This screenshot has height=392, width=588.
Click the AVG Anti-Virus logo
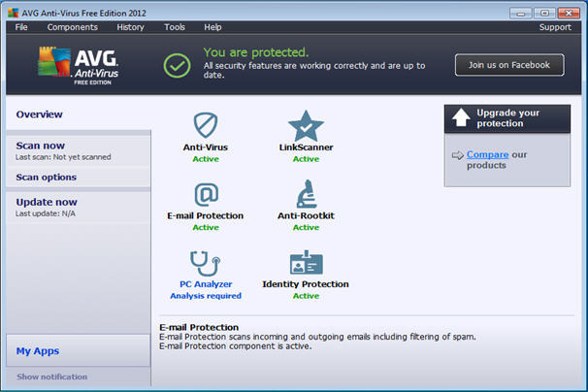(79, 66)
